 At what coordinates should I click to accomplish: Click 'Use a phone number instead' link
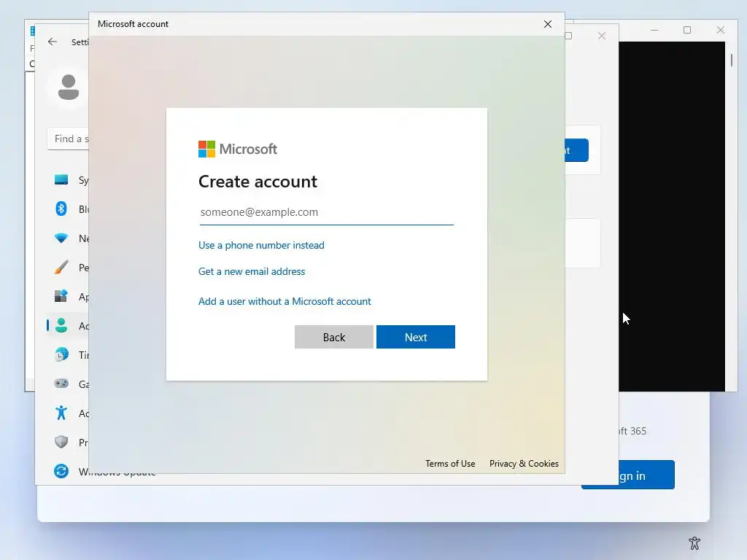[261, 245]
